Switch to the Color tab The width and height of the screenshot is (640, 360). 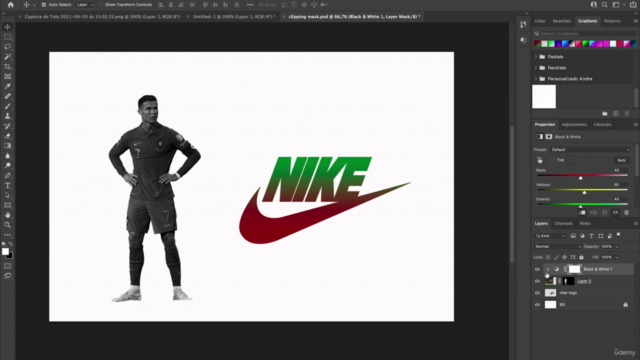[x=540, y=21]
